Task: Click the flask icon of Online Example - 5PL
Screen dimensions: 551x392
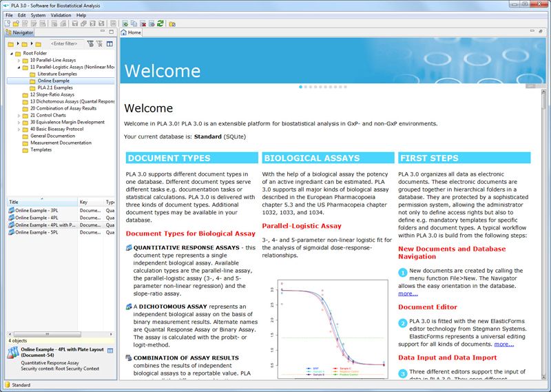Action: click(11, 232)
